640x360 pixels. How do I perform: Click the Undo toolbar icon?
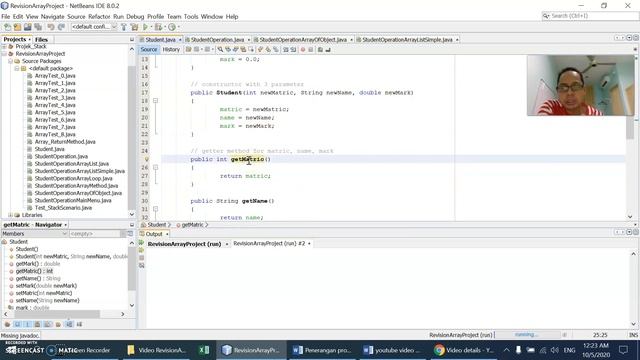pos(51,27)
